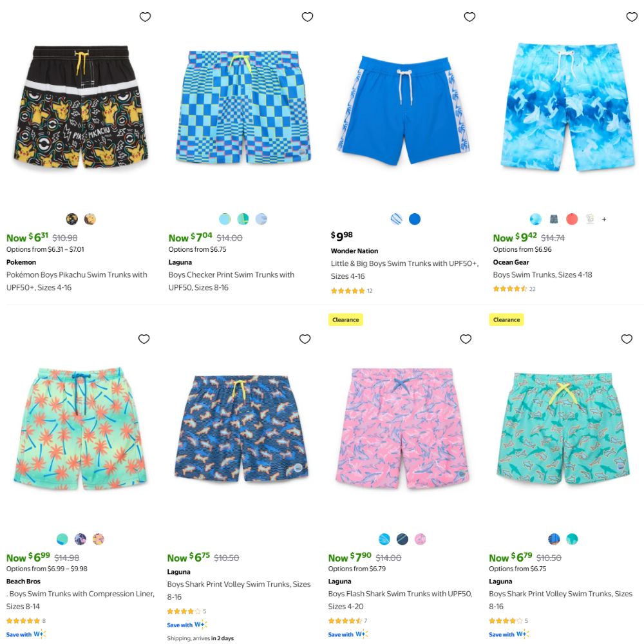Click heart on navy Laguna Shark Print trunks

(x=305, y=339)
